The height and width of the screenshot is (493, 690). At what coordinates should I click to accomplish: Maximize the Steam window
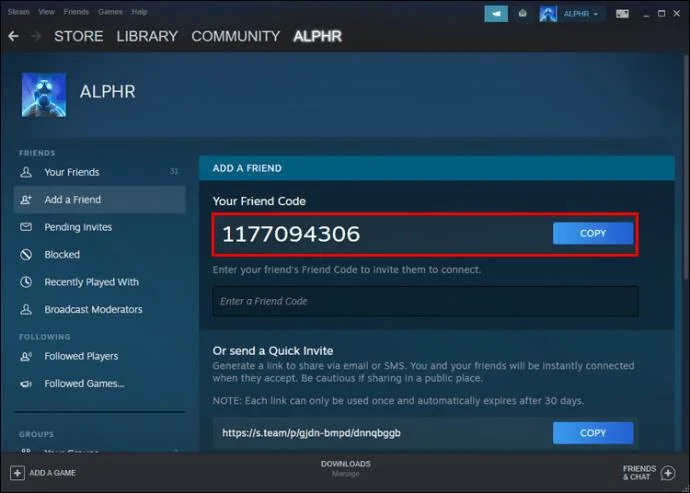tap(661, 14)
